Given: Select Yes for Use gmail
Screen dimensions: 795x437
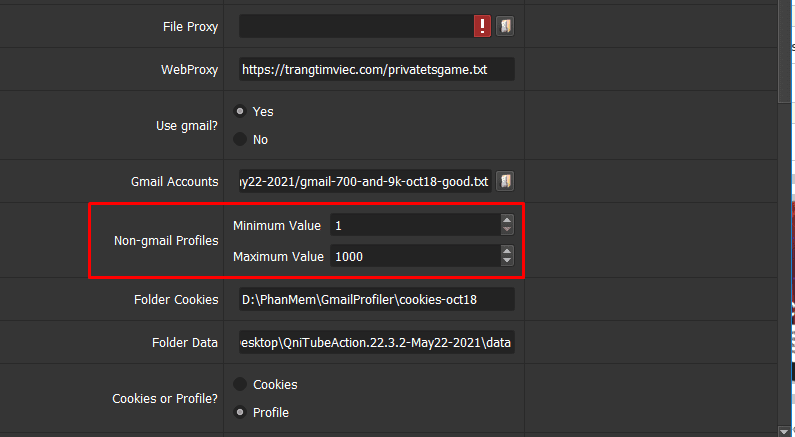Looking at the screenshot, I should (x=240, y=111).
